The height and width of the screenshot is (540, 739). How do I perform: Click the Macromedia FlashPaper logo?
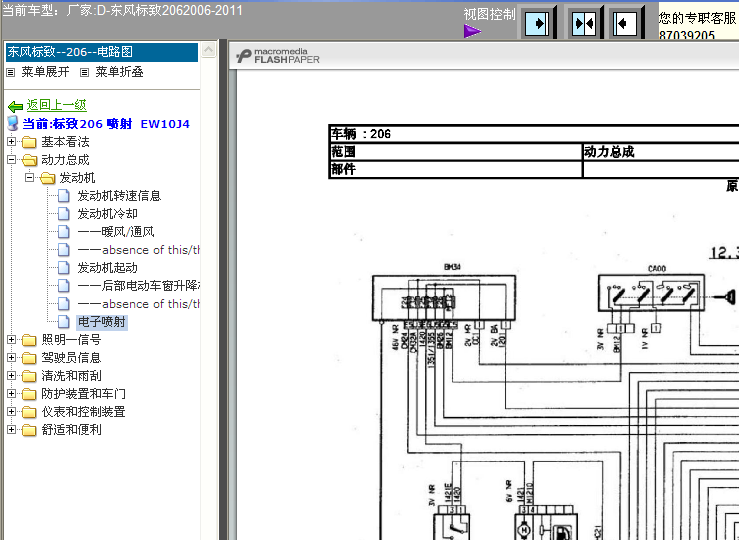click(278, 56)
